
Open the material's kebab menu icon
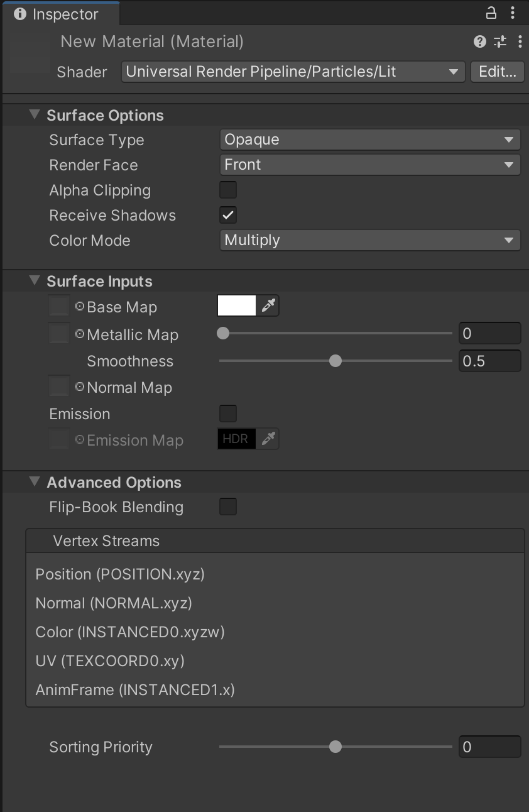pos(520,41)
